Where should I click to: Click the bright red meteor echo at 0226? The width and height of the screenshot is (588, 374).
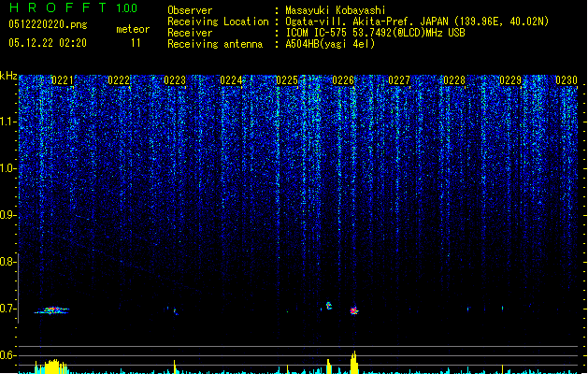tap(354, 310)
